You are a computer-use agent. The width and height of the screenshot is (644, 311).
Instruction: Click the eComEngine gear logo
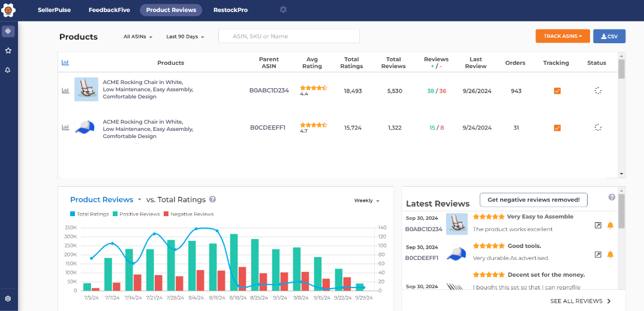click(8, 10)
